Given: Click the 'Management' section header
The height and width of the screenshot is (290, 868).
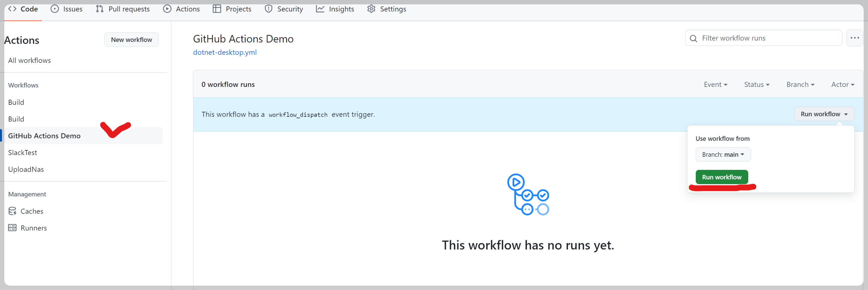Looking at the screenshot, I should coord(27,194).
